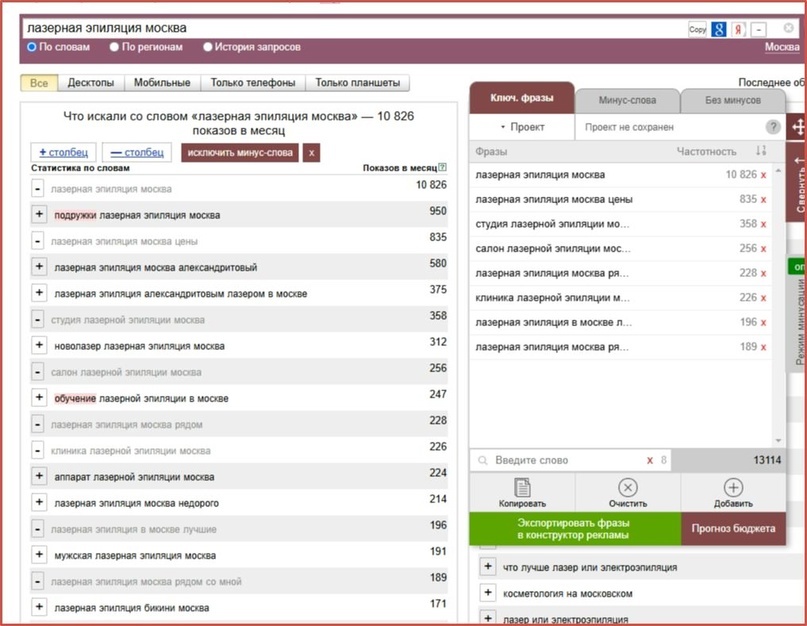Click the — столбец button
This screenshot has height=626, width=807.
tap(137, 152)
